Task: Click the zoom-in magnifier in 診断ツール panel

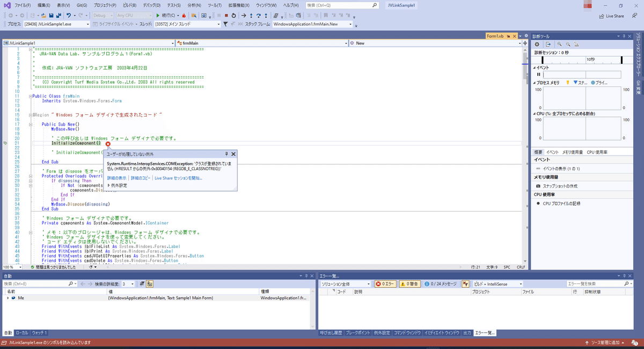Action: [559, 44]
